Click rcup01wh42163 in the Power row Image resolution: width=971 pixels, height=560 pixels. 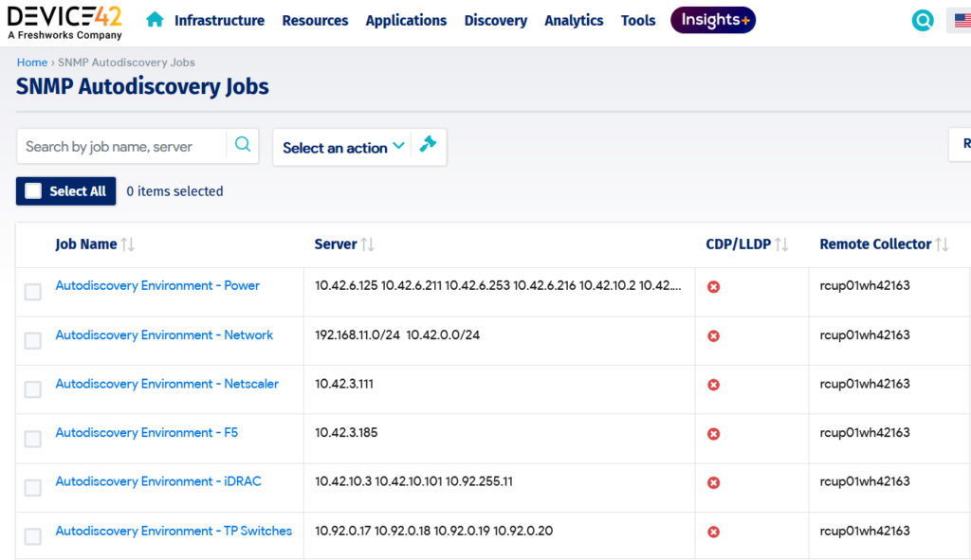pyautogui.click(x=865, y=285)
